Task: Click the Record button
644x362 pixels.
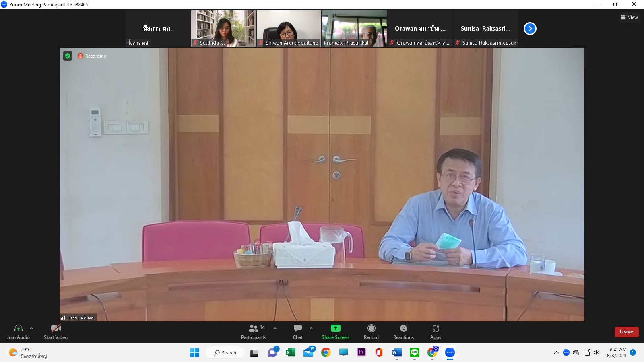Action: [x=371, y=332]
